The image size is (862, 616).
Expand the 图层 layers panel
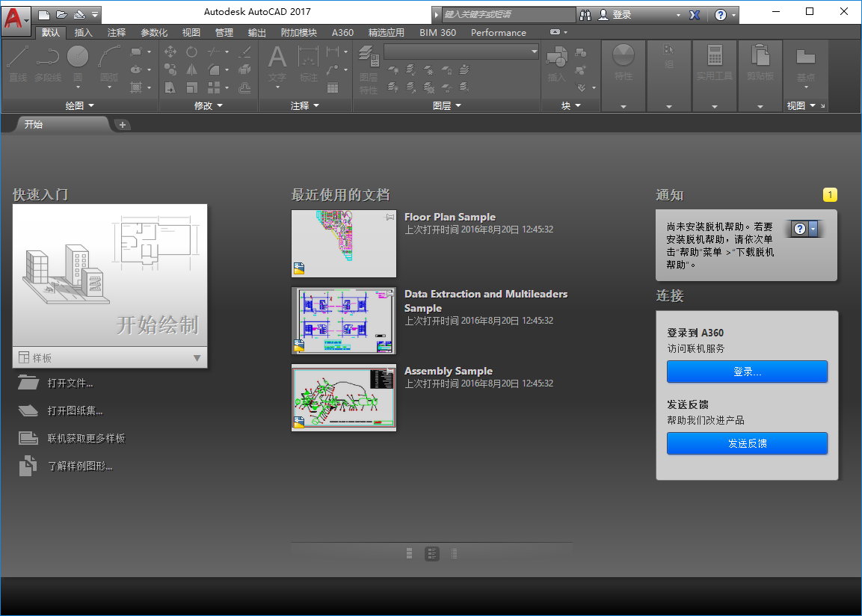(x=446, y=105)
